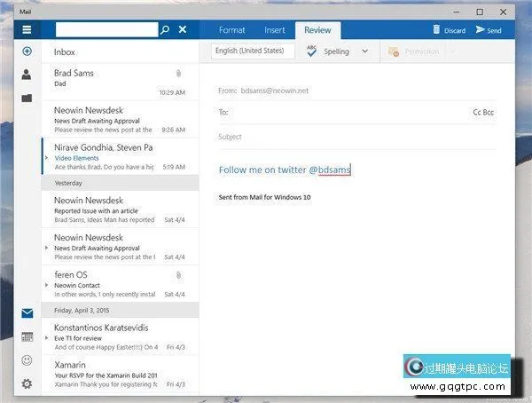
Task: Expand the Spelling dropdown arrow
Action: coord(365,51)
